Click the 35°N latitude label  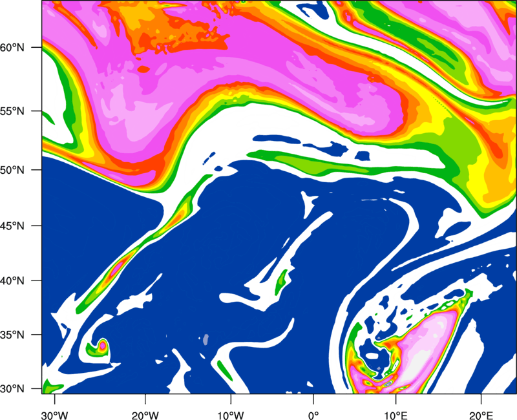(12, 335)
